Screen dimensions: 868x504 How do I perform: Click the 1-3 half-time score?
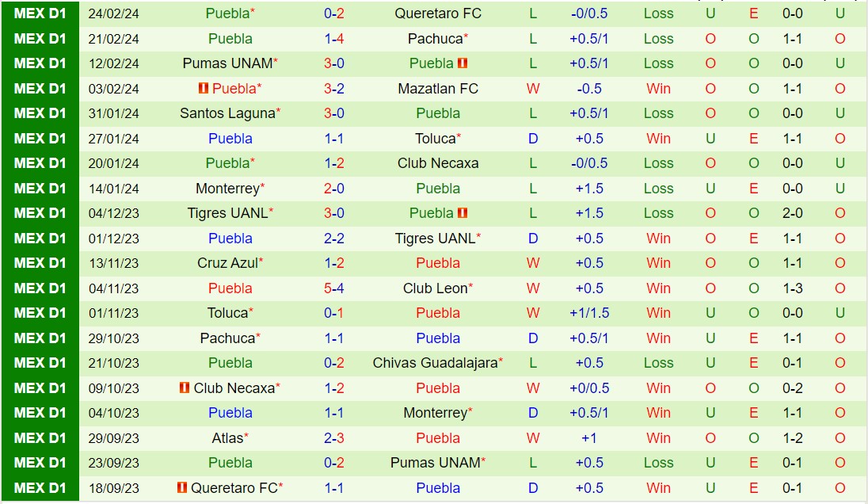pyautogui.click(x=793, y=288)
